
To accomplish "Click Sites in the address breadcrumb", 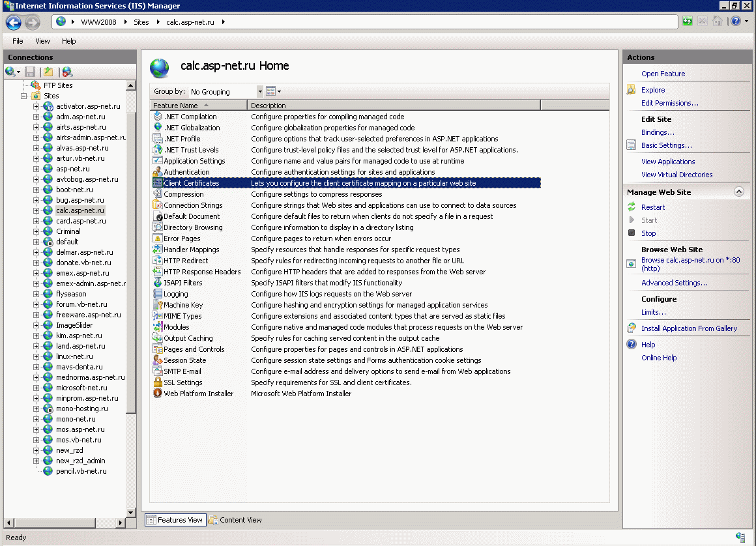I will [141, 22].
